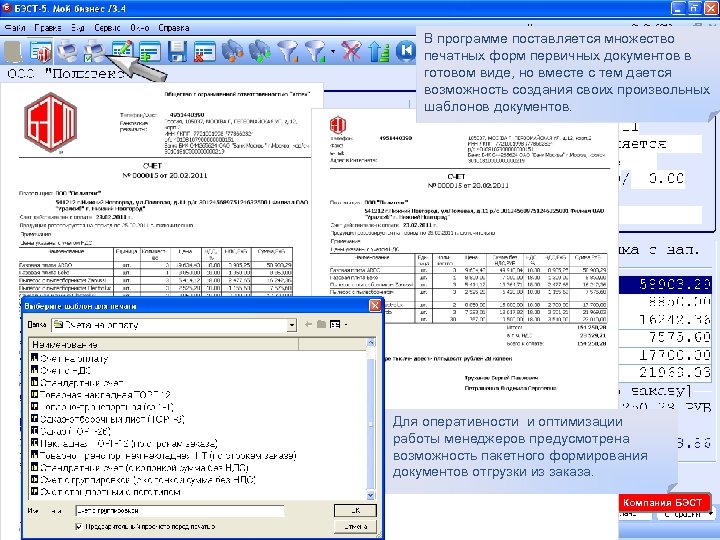Click the plain printer toolbar icon
The image size is (720, 540).
click(x=68, y=51)
